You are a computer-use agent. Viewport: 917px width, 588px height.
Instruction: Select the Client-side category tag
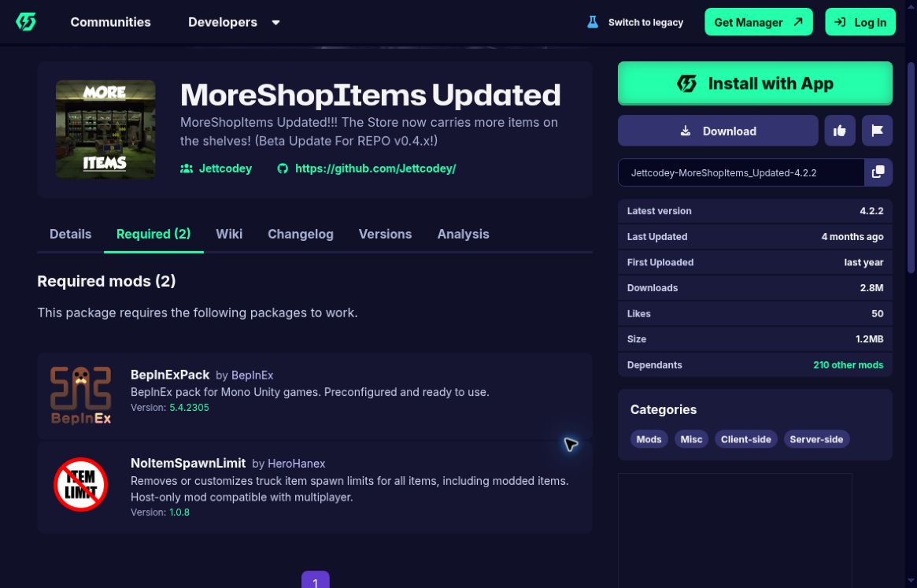pos(745,438)
